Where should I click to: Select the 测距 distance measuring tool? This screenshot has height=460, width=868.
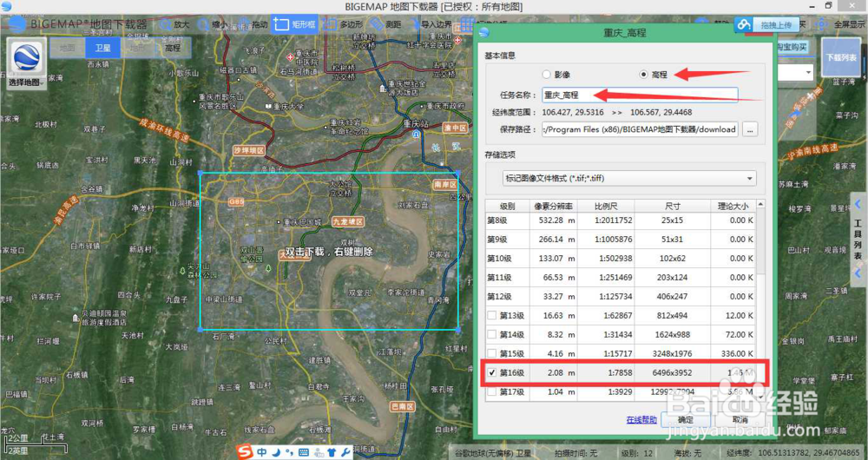[x=386, y=25]
